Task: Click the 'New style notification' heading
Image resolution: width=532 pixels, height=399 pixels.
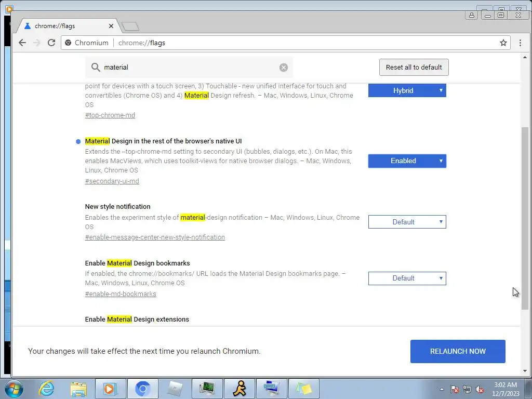Action: click(118, 207)
